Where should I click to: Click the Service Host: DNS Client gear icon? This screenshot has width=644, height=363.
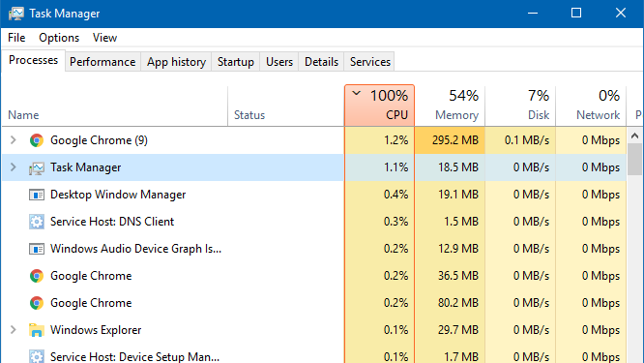click(x=37, y=222)
